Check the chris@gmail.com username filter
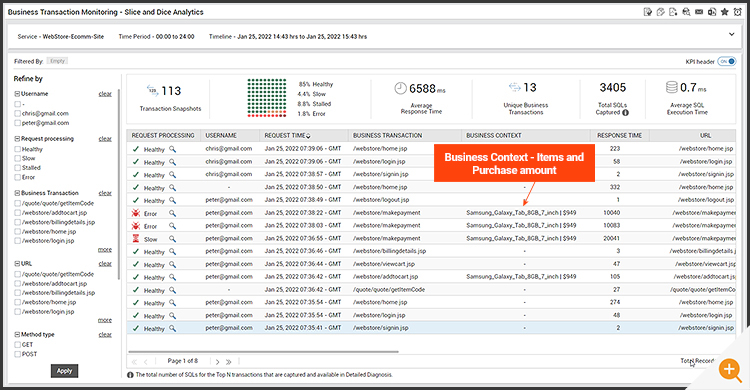Image resolution: width=750 pixels, height=390 pixels. 18,113
